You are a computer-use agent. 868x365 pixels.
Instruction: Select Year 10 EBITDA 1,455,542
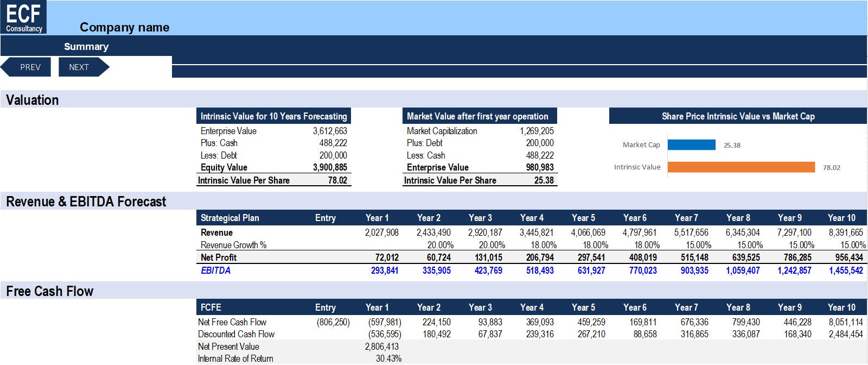(846, 270)
